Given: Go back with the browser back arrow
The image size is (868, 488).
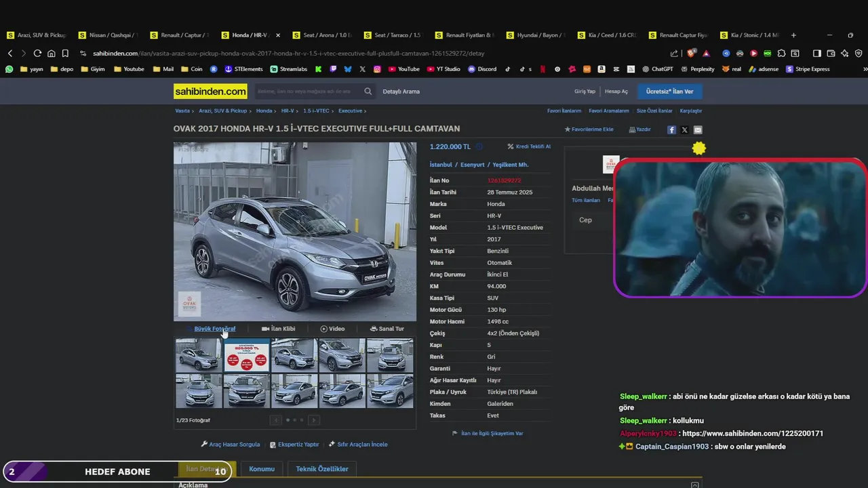Looking at the screenshot, I should (x=10, y=54).
